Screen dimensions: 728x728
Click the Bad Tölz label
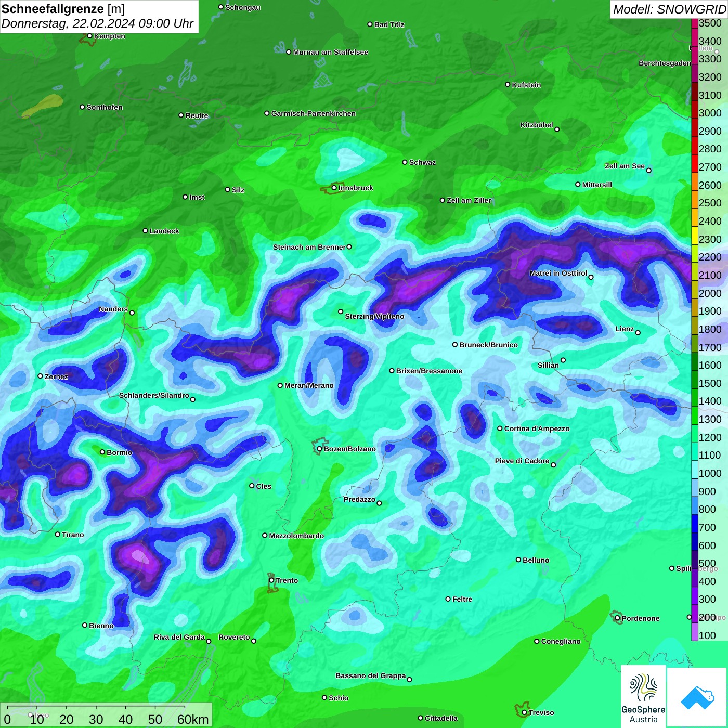tap(389, 24)
